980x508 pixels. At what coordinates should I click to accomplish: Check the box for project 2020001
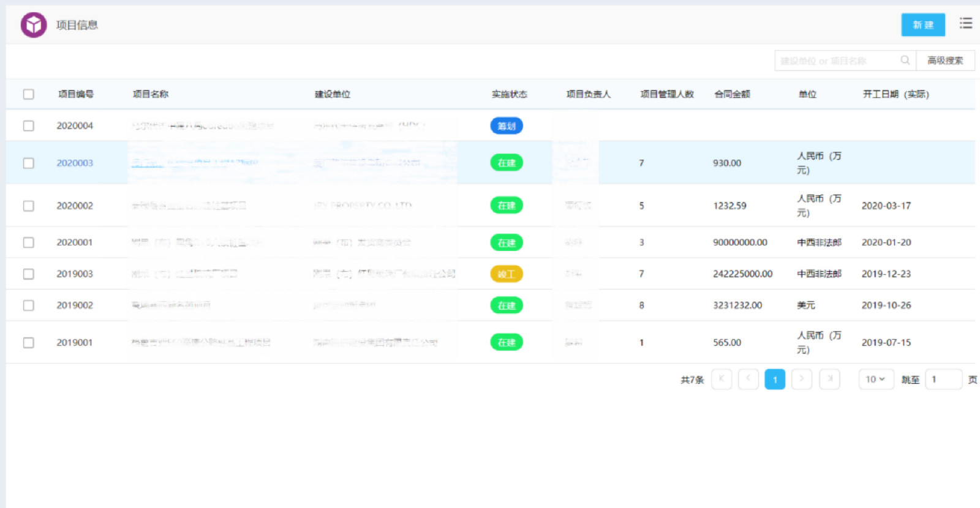tap(29, 242)
